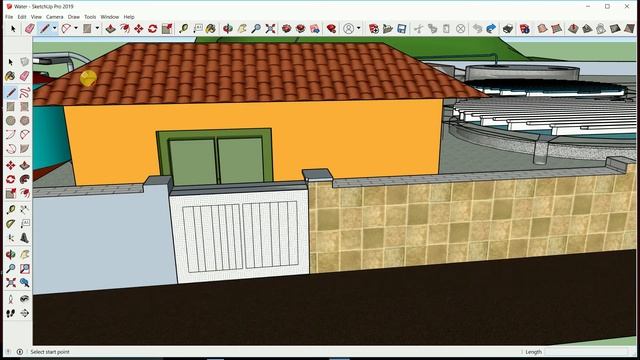Open the Extension Manager
640x360 pixels.
click(331, 29)
